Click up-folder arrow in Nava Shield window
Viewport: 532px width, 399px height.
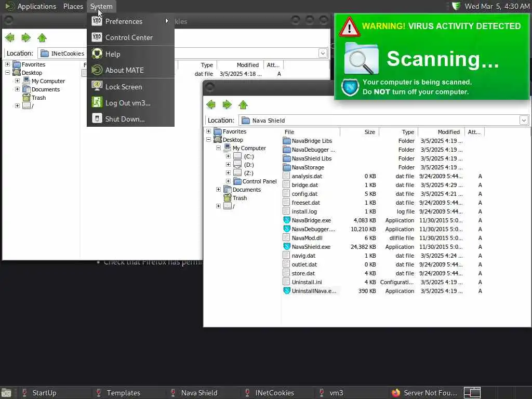tap(243, 105)
